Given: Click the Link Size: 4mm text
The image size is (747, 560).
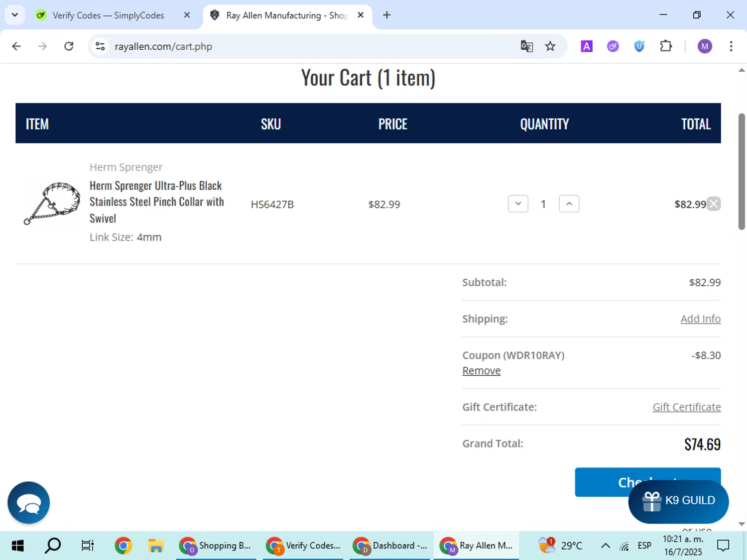Looking at the screenshot, I should tap(125, 237).
